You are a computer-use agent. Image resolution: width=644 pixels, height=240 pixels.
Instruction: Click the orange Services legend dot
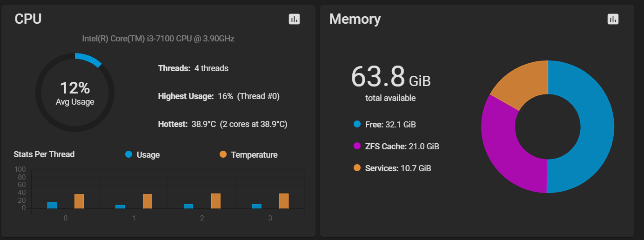click(357, 168)
